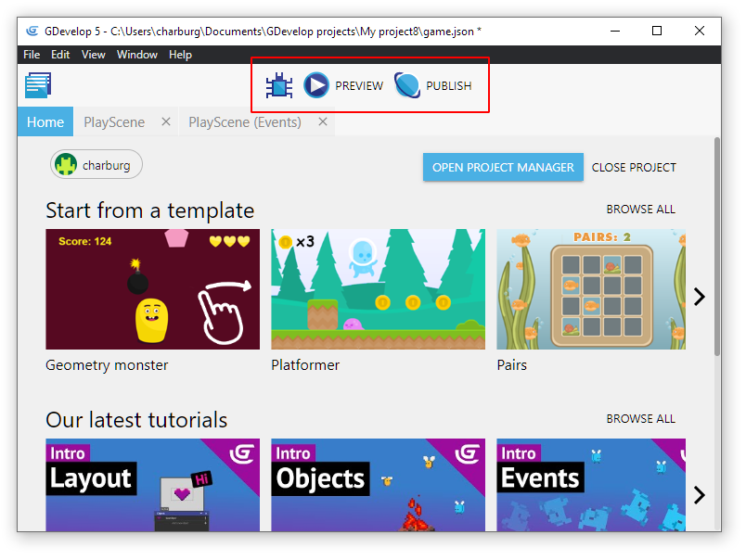The image size is (746, 560).
Task: Open the Window menu
Action: 137,55
